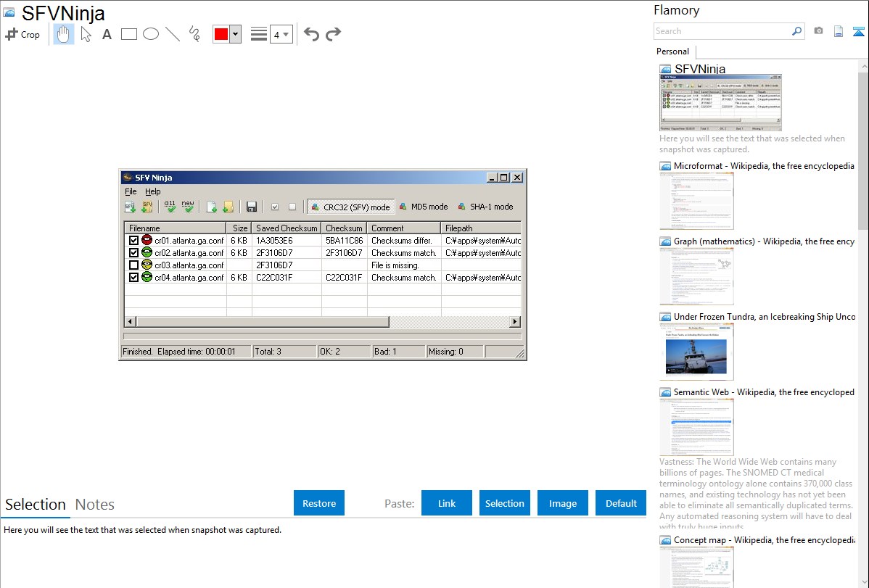Choose the text annotation tool
Viewport: 869px width, 588px height.
107,34
